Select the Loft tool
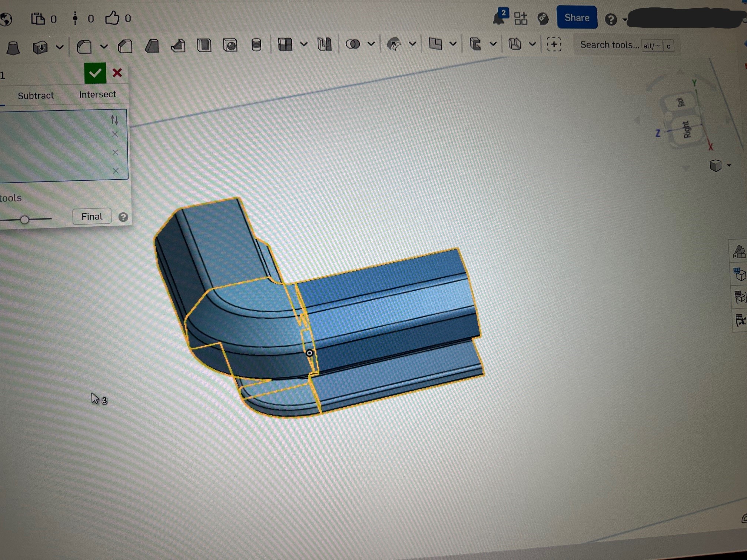This screenshot has width=747, height=560. pos(13,48)
